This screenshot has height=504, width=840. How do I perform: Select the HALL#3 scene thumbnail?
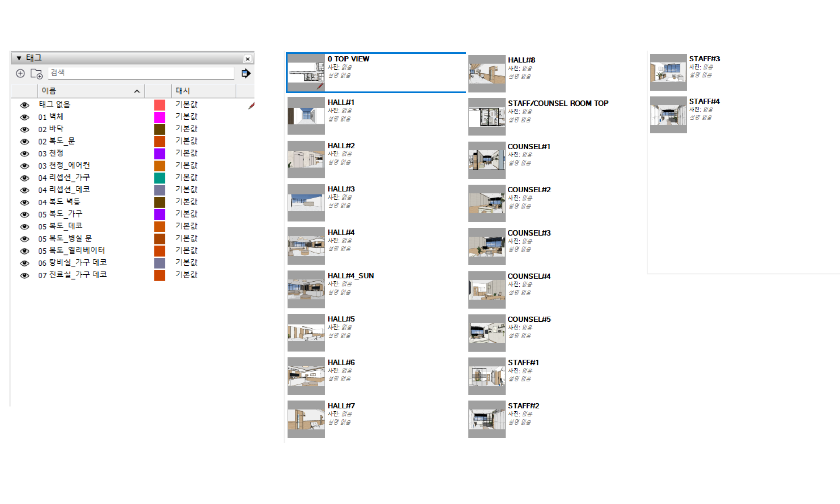(x=306, y=203)
